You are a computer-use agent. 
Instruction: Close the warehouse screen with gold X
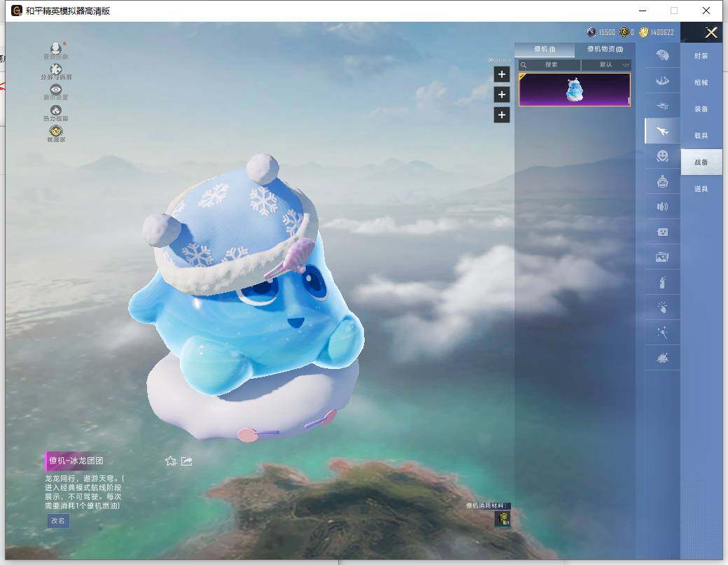click(x=710, y=32)
